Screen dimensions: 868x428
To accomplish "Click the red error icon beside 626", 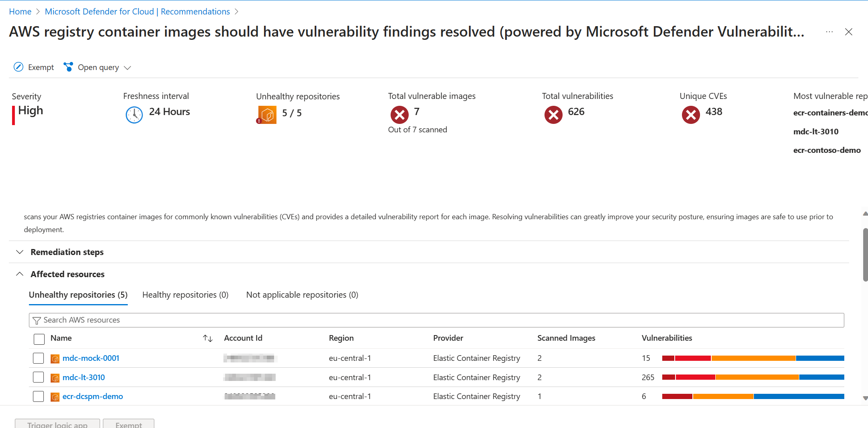I will [553, 115].
